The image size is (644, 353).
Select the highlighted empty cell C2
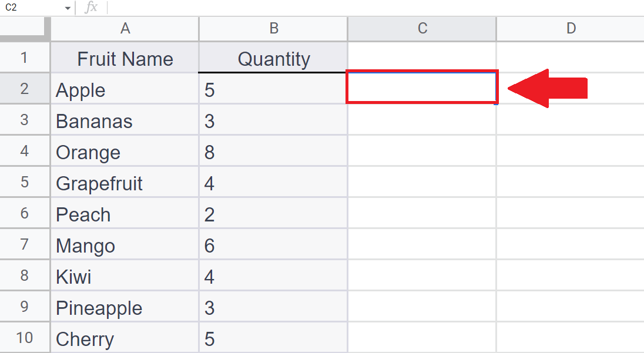pyautogui.click(x=422, y=87)
